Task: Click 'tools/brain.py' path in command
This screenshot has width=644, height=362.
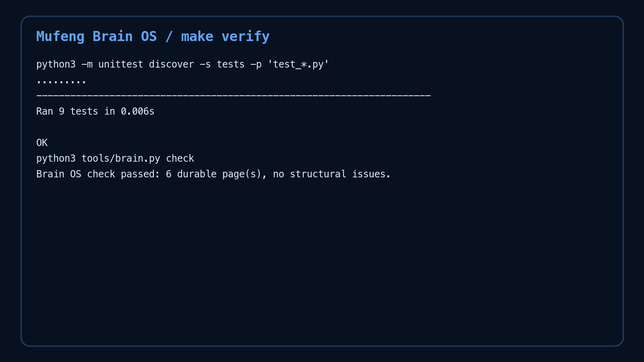Action: 121,158
